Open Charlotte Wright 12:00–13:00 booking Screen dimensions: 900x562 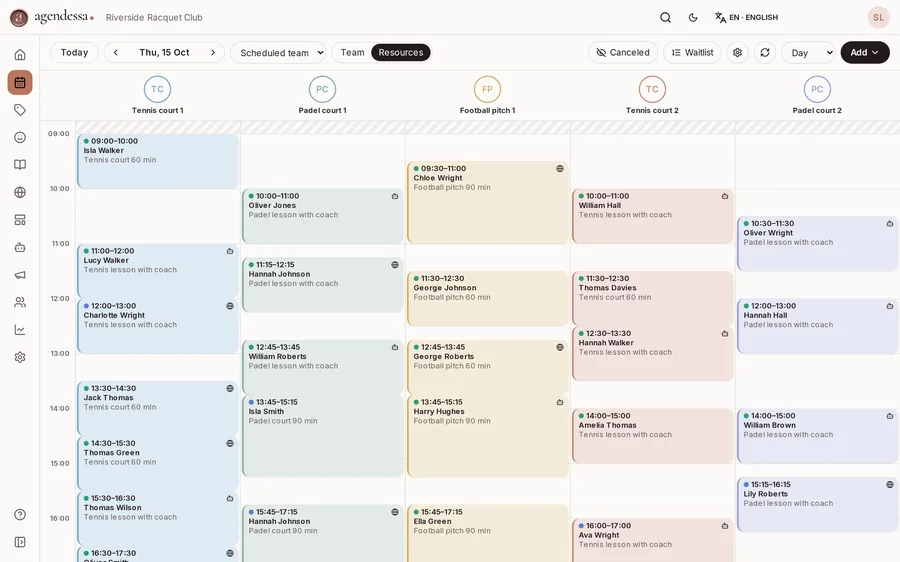coord(158,327)
